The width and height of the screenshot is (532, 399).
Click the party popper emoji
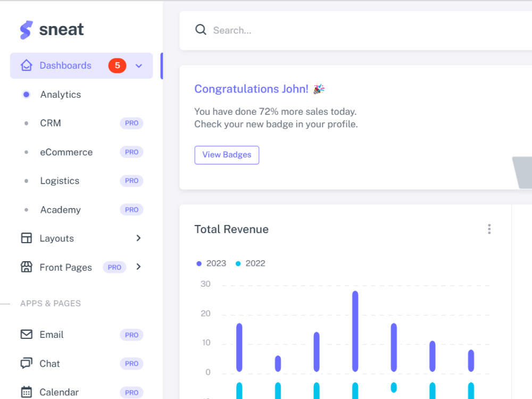pyautogui.click(x=319, y=89)
